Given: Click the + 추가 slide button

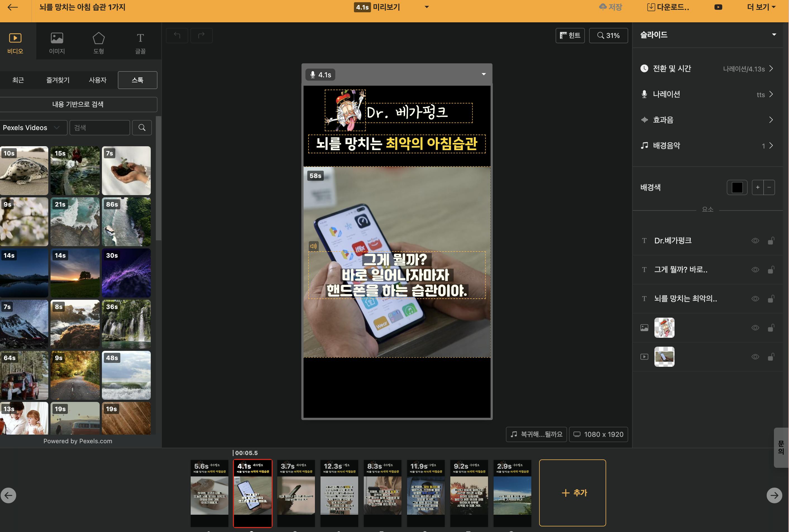Looking at the screenshot, I should (x=572, y=493).
